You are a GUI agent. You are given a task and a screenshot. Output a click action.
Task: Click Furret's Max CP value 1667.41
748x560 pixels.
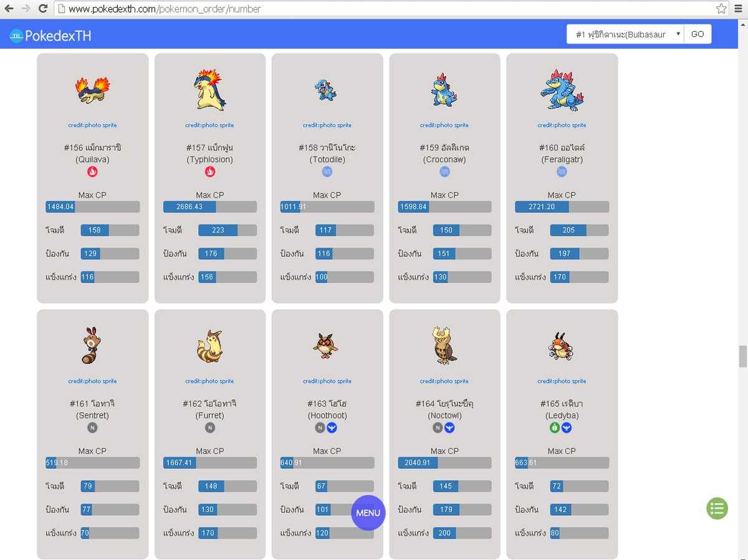tap(180, 463)
